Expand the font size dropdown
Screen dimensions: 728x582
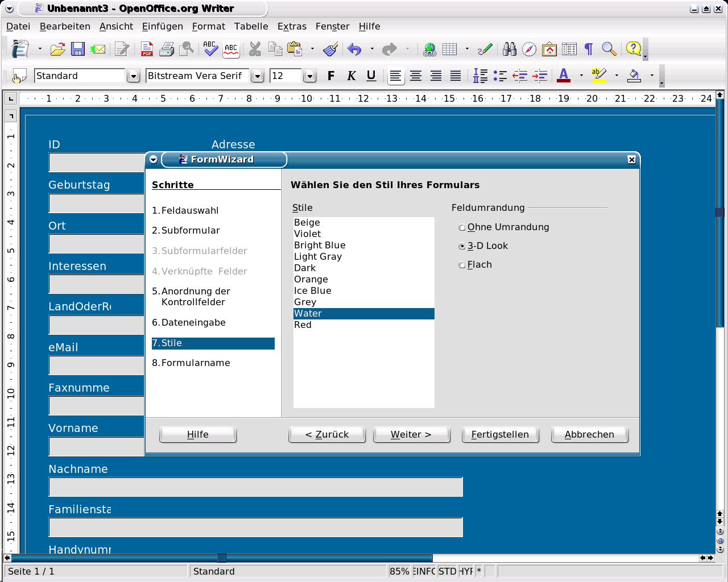coord(309,76)
